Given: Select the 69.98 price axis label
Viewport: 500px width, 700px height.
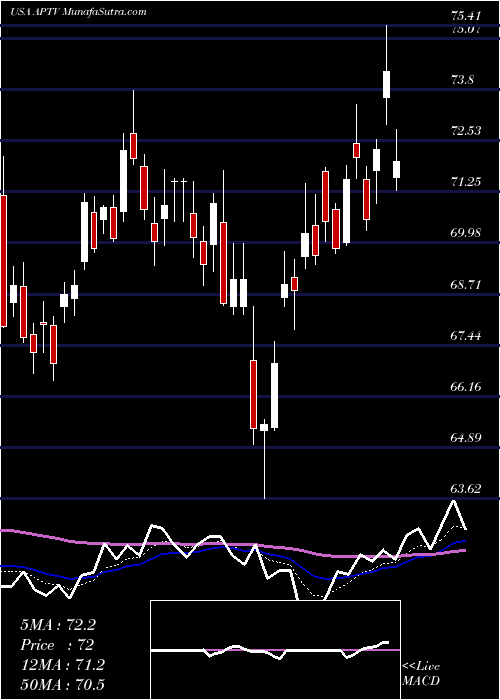Looking at the screenshot, I should [x=466, y=233].
